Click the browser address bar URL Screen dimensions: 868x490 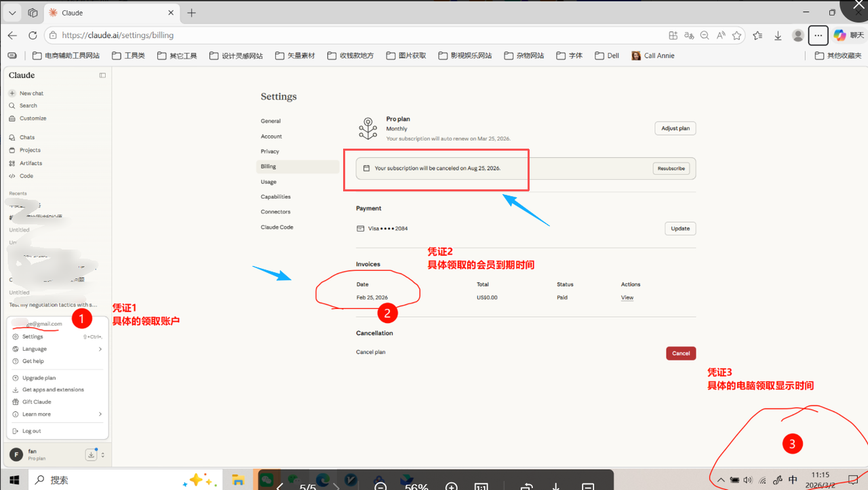117,35
